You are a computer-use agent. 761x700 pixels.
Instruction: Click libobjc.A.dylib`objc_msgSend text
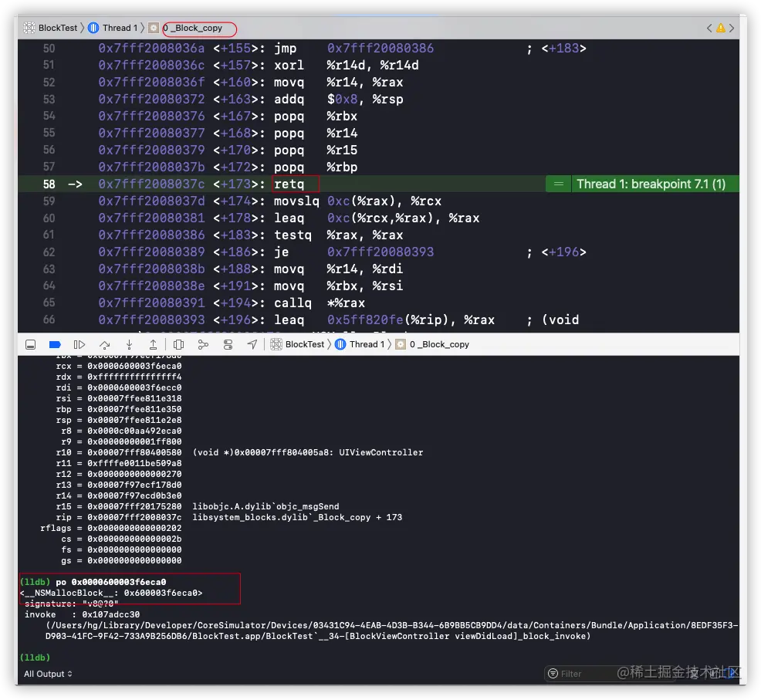(x=266, y=507)
